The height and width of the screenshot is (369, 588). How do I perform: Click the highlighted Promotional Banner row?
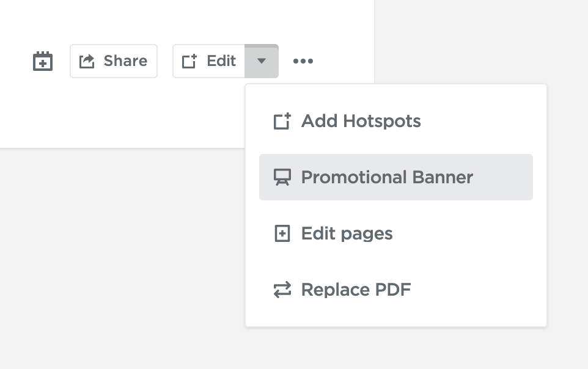tap(395, 177)
